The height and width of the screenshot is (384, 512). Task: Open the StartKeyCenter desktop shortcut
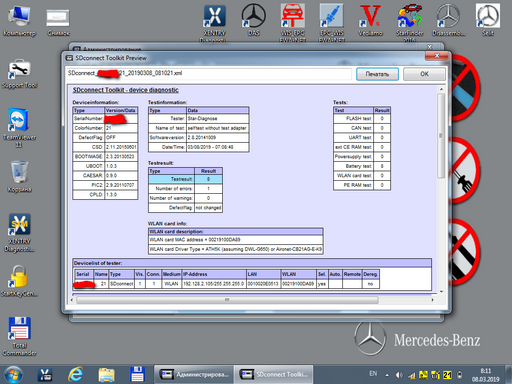click(19, 281)
